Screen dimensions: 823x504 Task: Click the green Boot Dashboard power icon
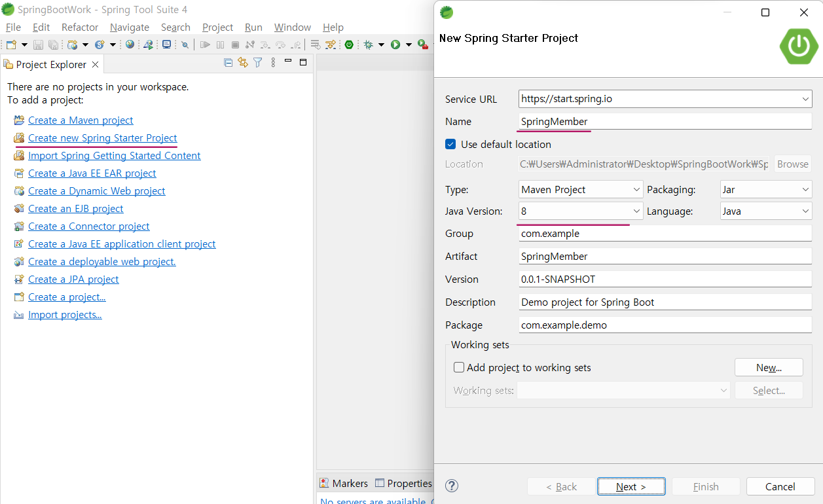point(349,45)
